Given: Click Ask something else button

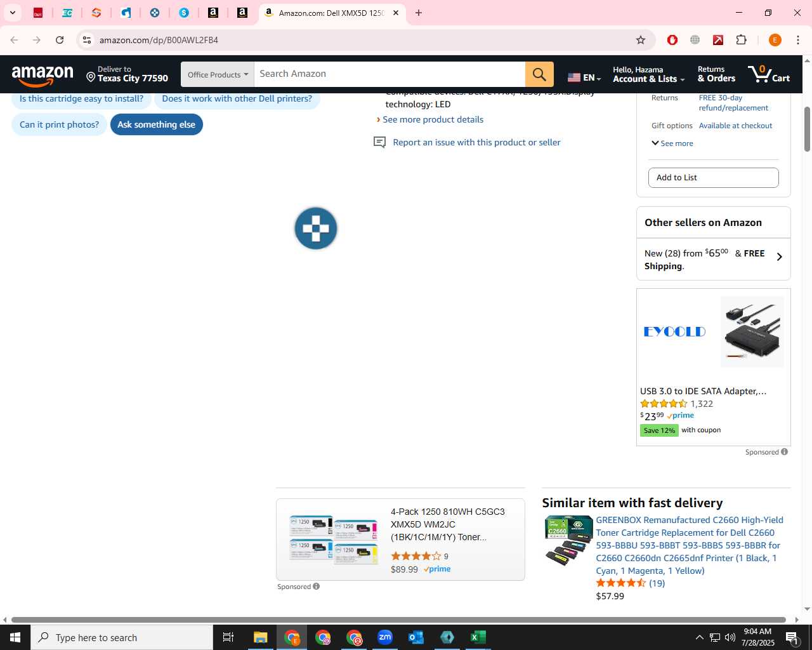Looking at the screenshot, I should pos(157,124).
